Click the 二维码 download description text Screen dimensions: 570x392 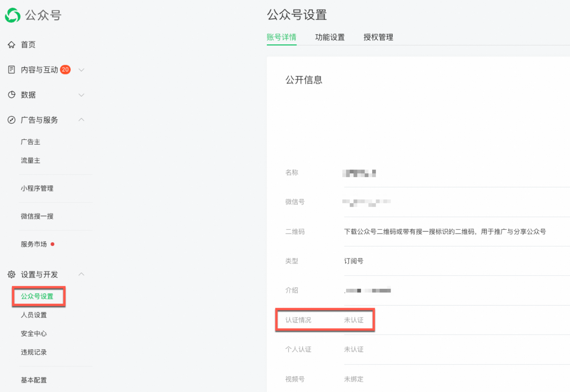pyautogui.click(x=445, y=232)
